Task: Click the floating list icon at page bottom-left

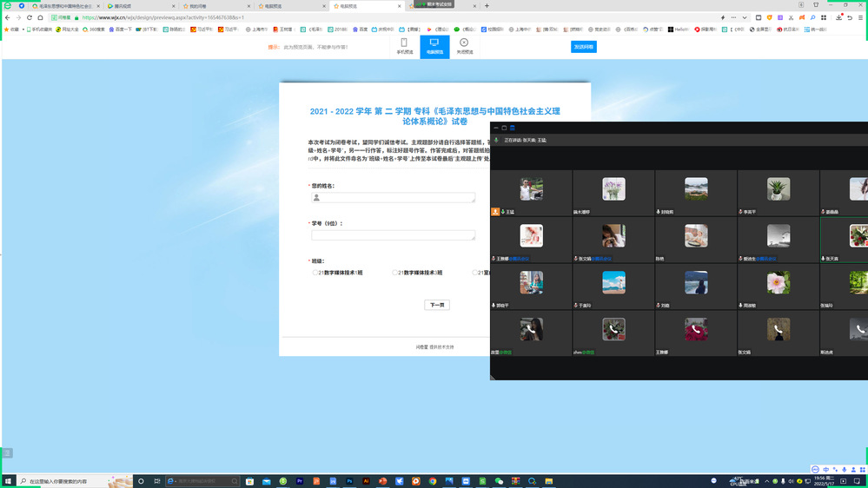Action: [x=7, y=453]
